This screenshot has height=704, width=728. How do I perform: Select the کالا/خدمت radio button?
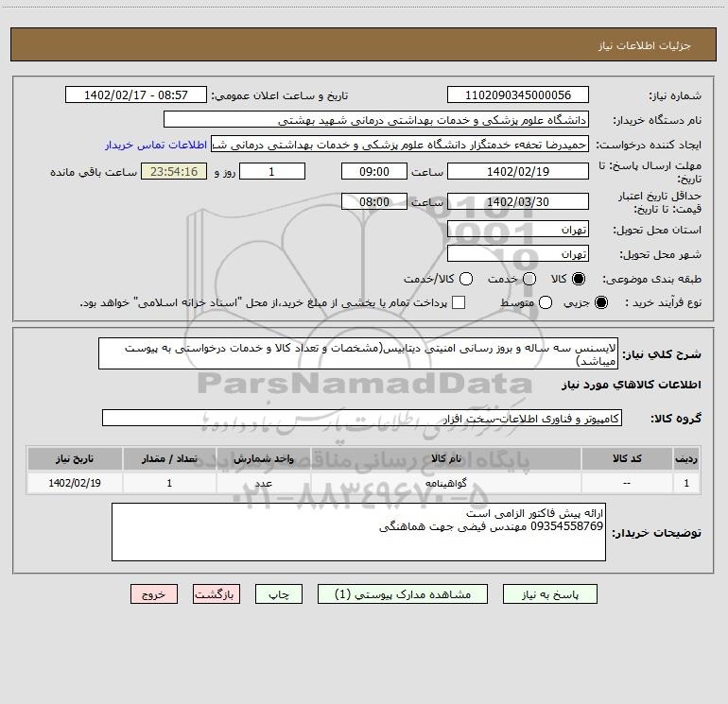tap(466, 279)
